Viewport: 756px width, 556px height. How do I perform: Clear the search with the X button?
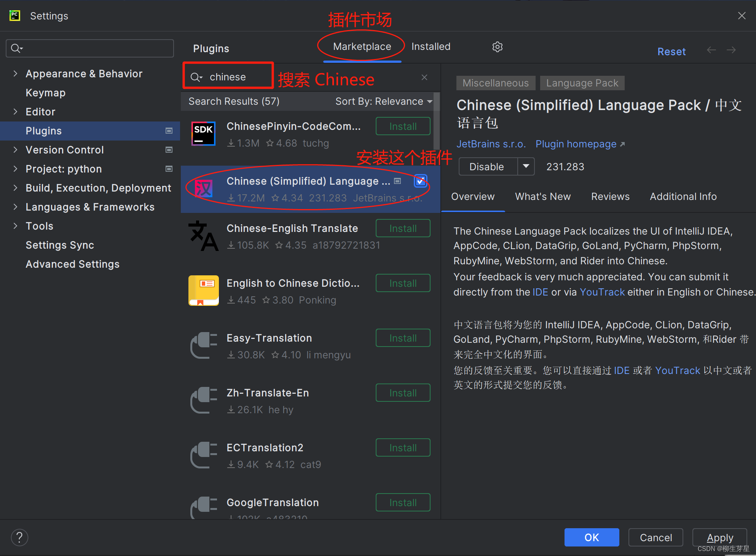[424, 77]
